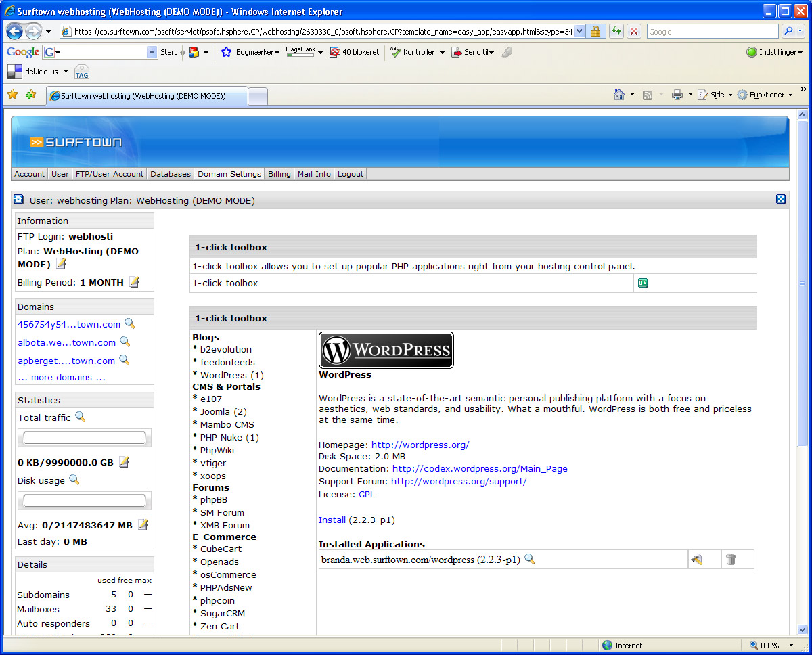Open the address bar URL dropdown

(579, 31)
